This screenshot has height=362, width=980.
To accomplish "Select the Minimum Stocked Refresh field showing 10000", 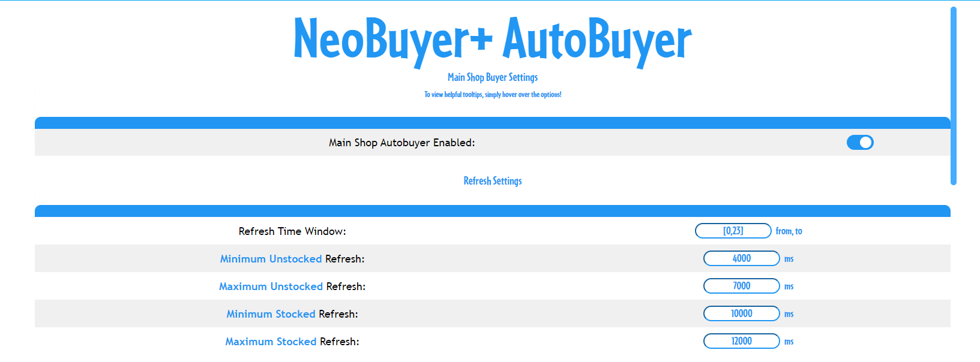I will [741, 313].
